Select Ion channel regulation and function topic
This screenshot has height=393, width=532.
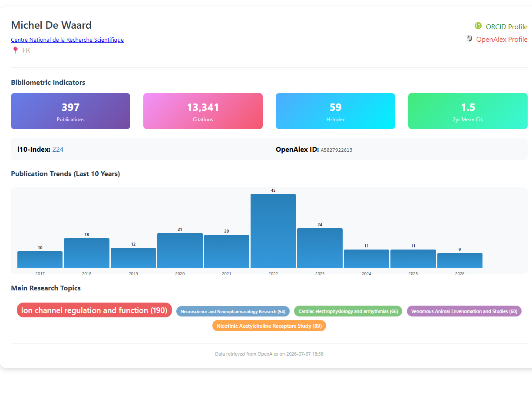click(94, 310)
